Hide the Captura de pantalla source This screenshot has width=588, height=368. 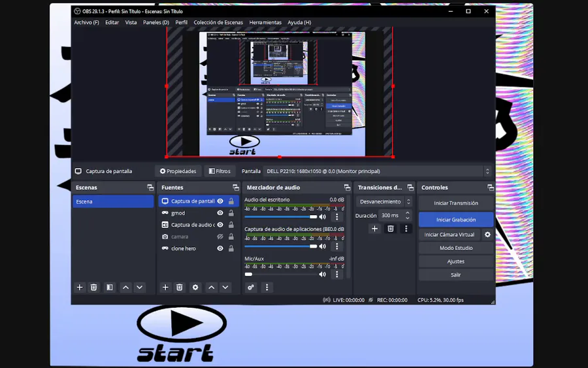[220, 201]
